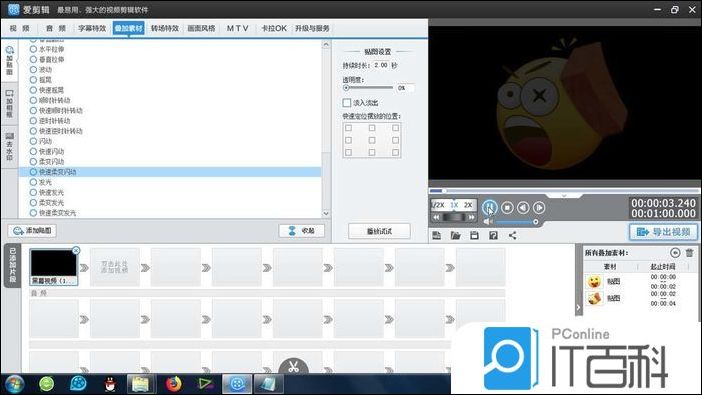702x395 pixels.
Task: Set playback speed to 2X
Action: click(468, 205)
